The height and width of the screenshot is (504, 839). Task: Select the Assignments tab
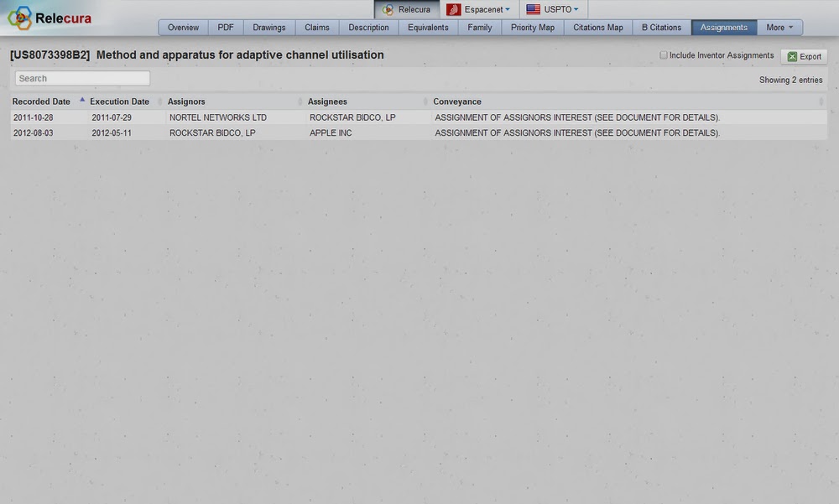(724, 28)
